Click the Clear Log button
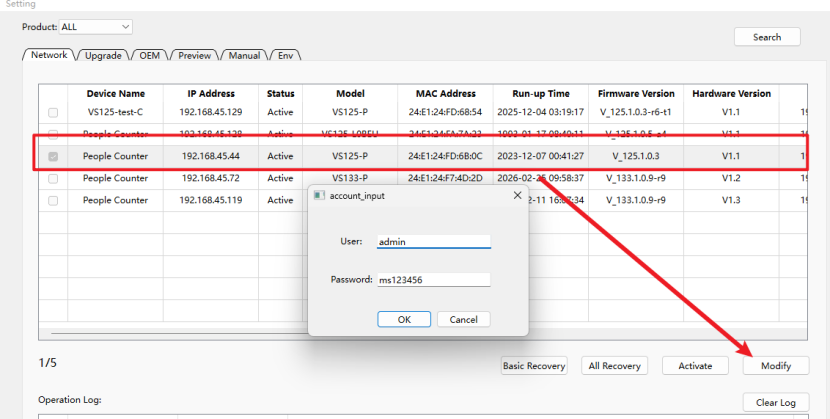The height and width of the screenshot is (419, 830). (x=776, y=403)
